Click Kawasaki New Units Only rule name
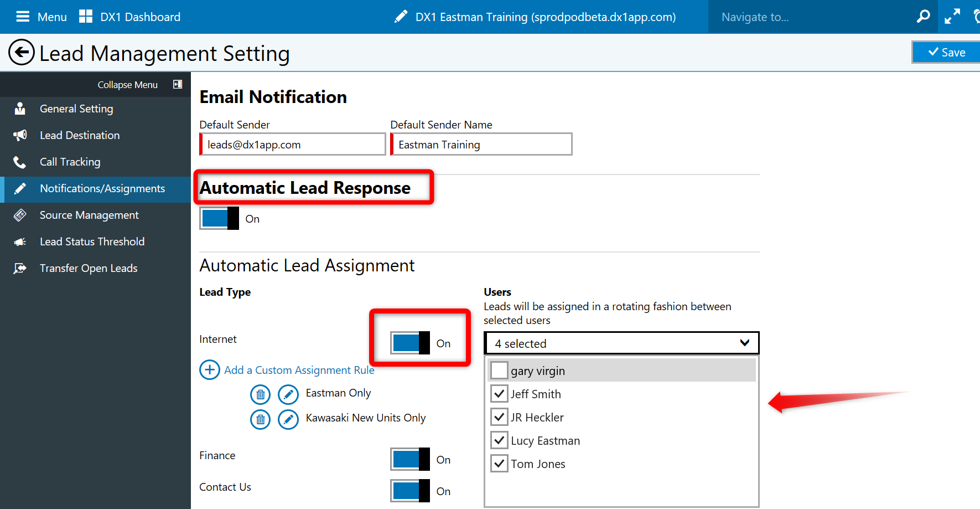Screen dimensions: 980x509 [366, 418]
